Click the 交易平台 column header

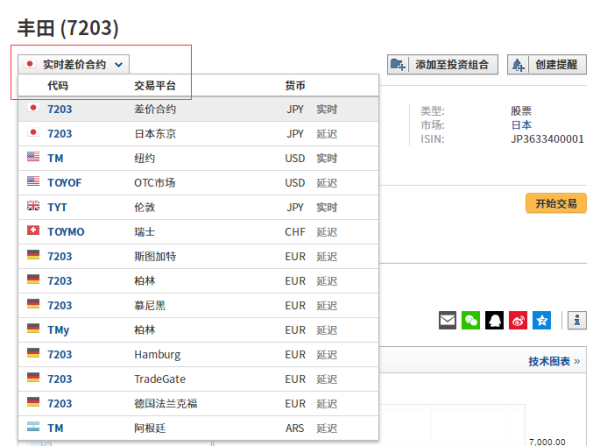click(155, 85)
